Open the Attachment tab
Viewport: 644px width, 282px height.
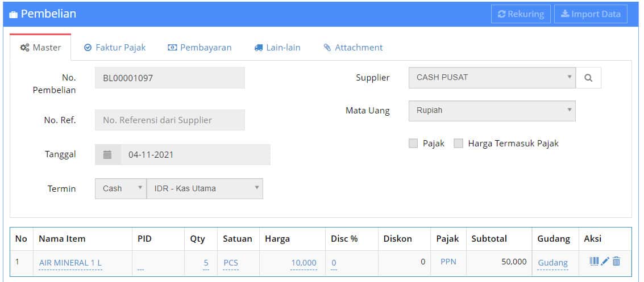point(353,48)
